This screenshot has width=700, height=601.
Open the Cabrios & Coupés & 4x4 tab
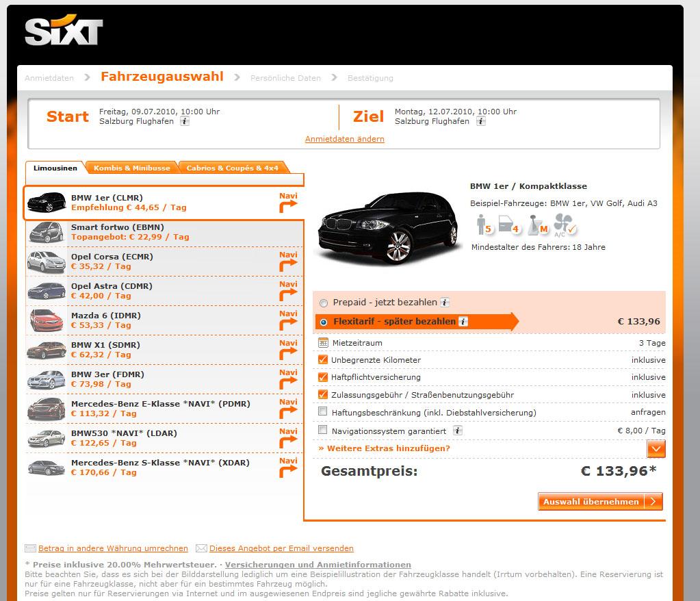click(232, 168)
